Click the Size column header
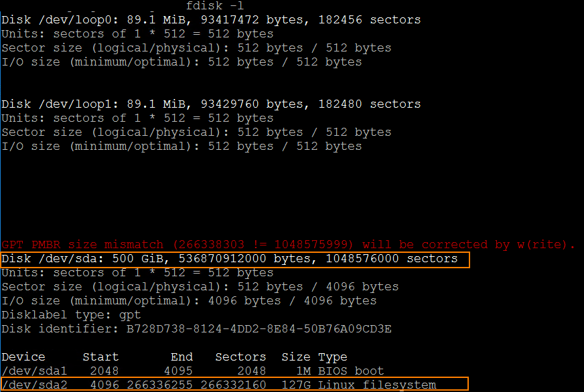 pos(296,357)
